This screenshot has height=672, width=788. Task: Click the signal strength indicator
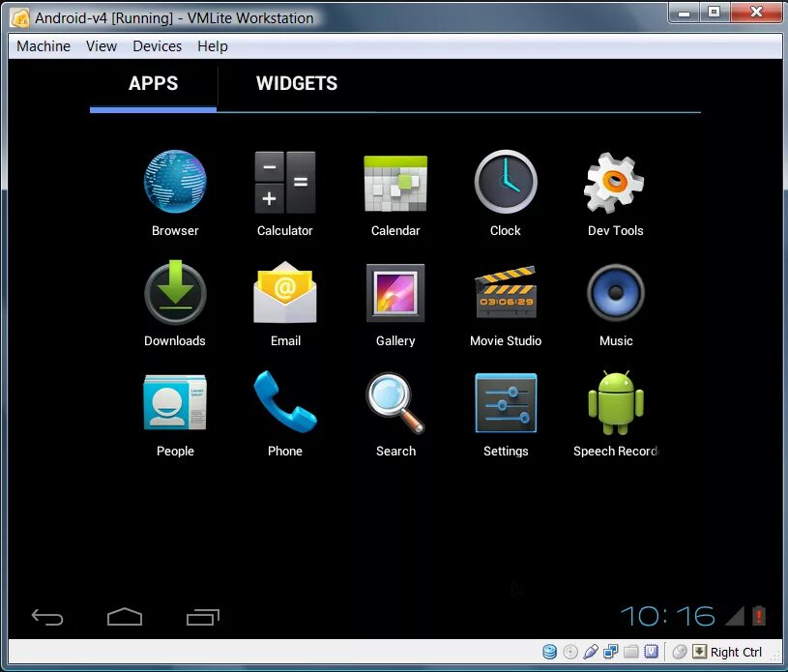[734, 616]
